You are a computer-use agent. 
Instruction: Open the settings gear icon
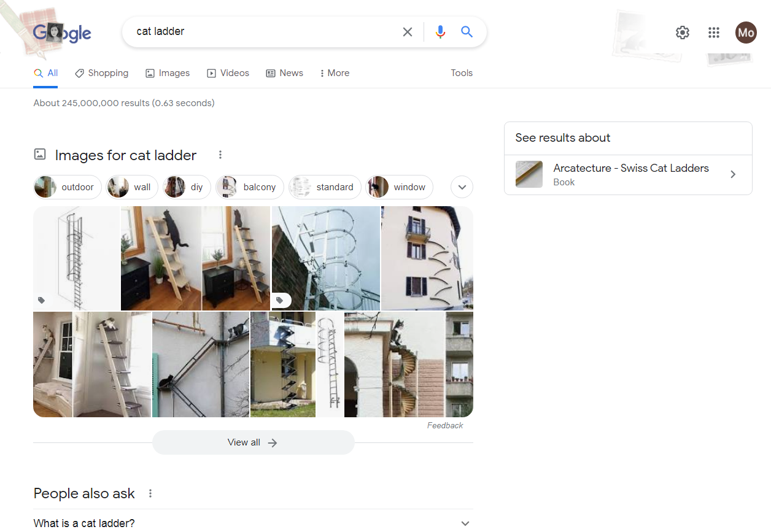(x=683, y=33)
